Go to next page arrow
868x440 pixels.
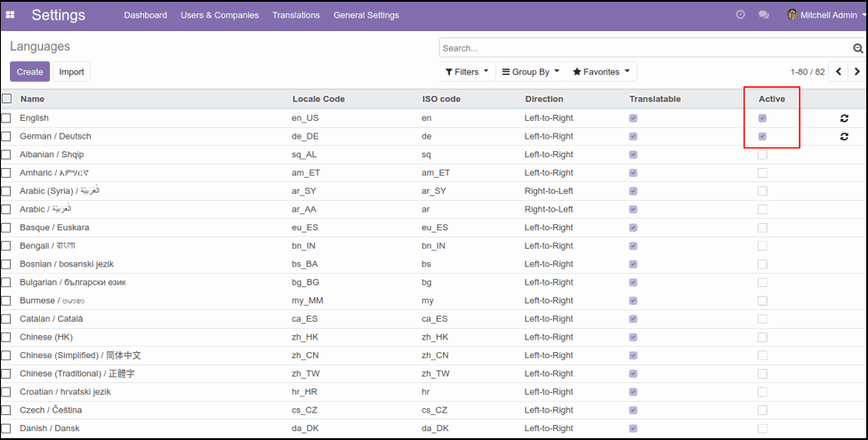857,71
